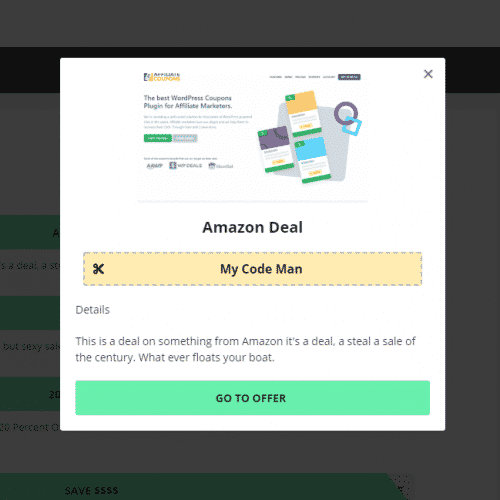Click the SAVE $$$$ banner behind popup
This screenshot has height=500, width=500.
[x=91, y=491]
